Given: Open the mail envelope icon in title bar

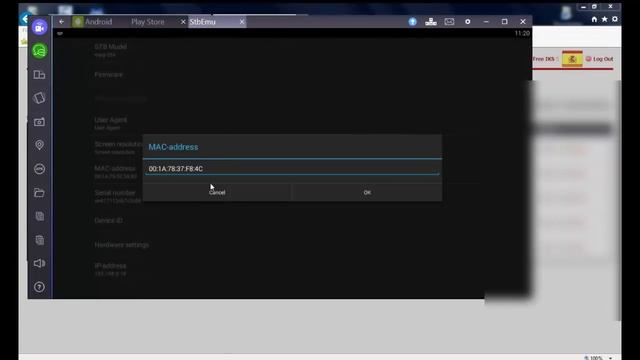Looking at the screenshot, I should (x=449, y=22).
